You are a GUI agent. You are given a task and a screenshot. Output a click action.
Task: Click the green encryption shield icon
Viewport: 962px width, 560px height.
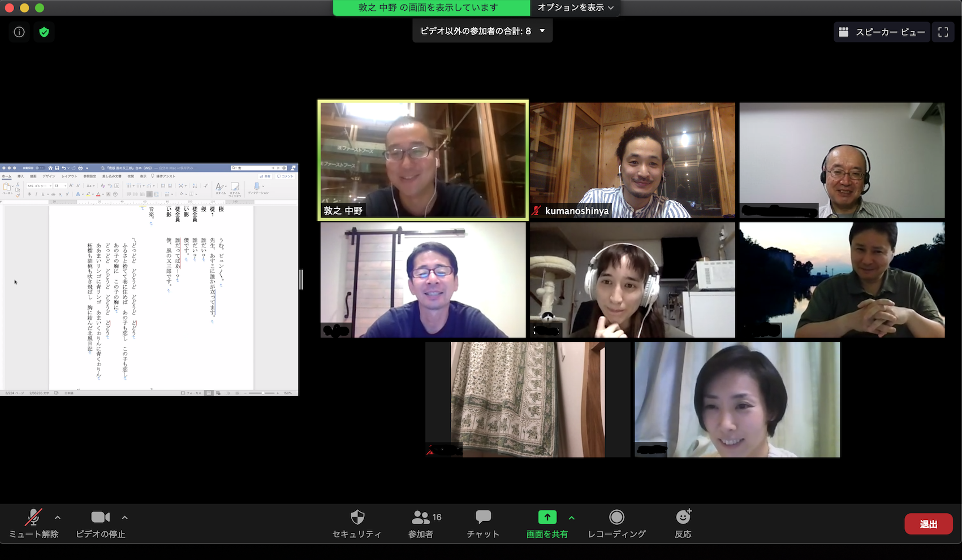[x=44, y=32]
